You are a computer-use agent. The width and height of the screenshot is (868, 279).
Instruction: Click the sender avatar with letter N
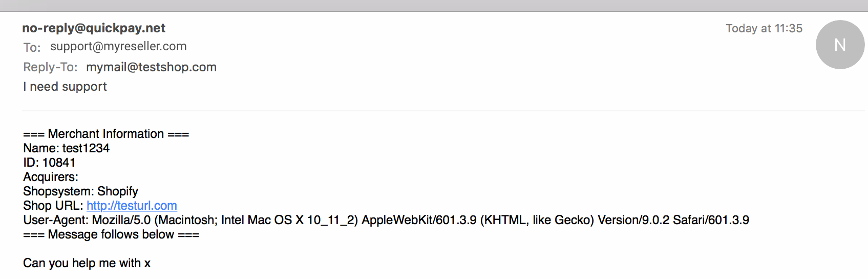[840, 45]
